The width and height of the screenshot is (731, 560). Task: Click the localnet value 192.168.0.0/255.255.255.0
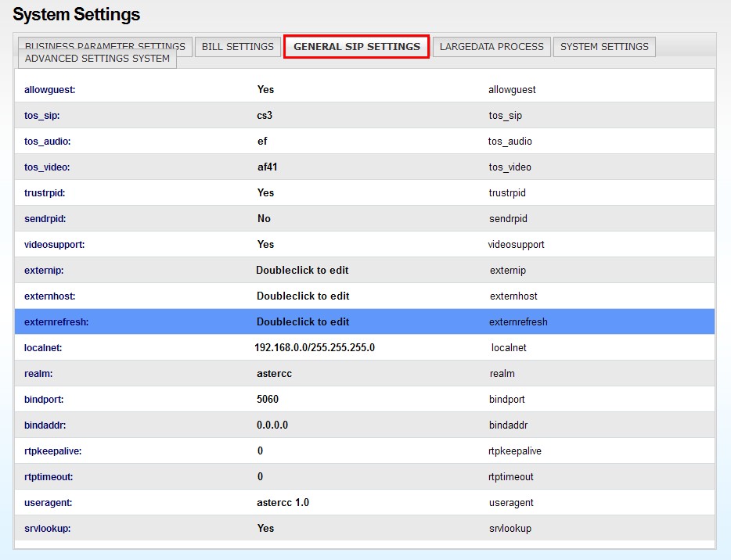[x=315, y=347]
